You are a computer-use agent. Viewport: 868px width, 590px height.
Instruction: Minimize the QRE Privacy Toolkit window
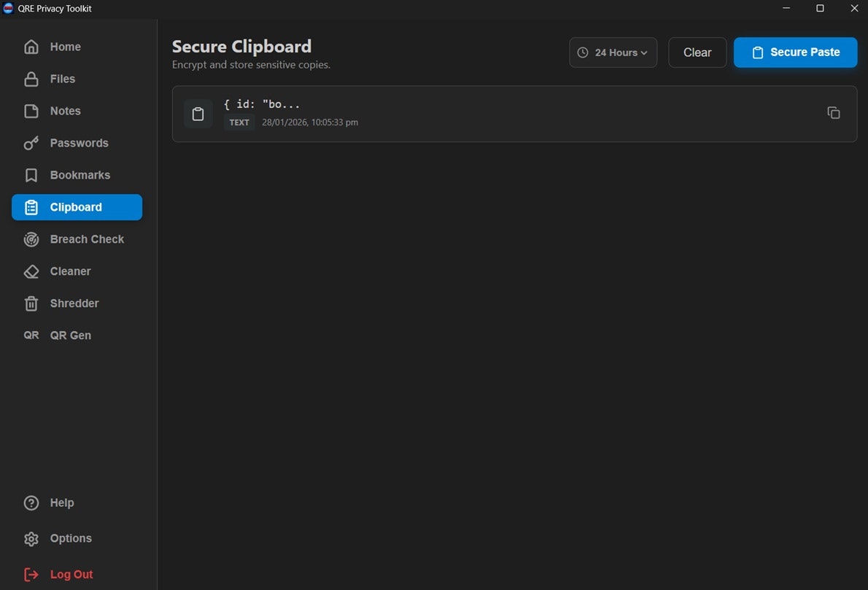[786, 8]
